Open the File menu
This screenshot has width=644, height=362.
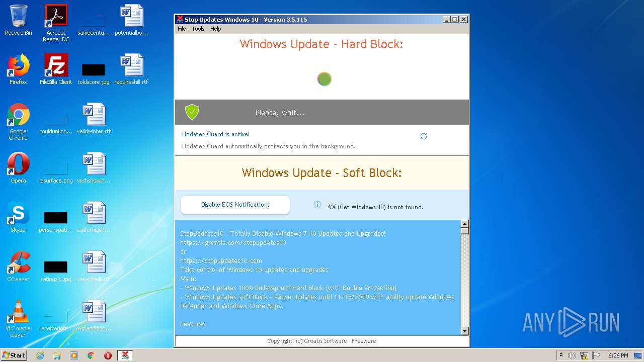coord(182,29)
